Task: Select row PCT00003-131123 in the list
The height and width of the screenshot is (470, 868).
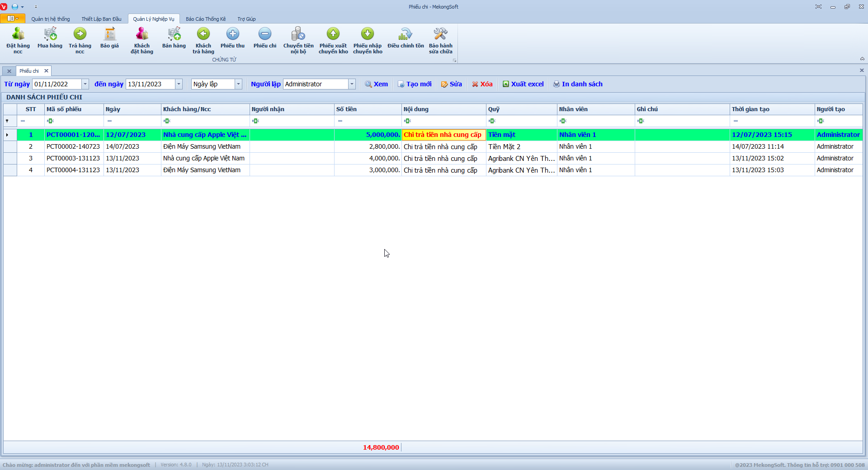Action: point(73,158)
